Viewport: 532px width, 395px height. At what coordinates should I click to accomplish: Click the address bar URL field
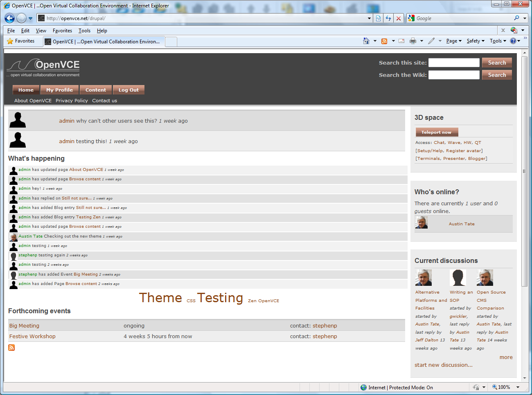[205, 18]
